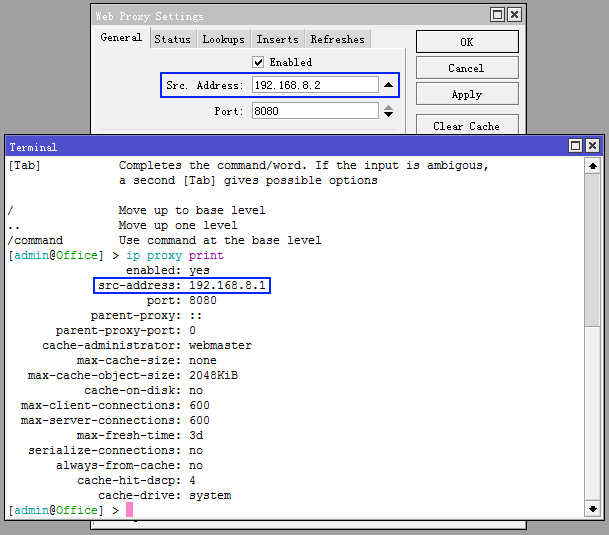Click the 'max-server-connections: 600' line
609x535 pixels.
pyautogui.click(x=115, y=420)
